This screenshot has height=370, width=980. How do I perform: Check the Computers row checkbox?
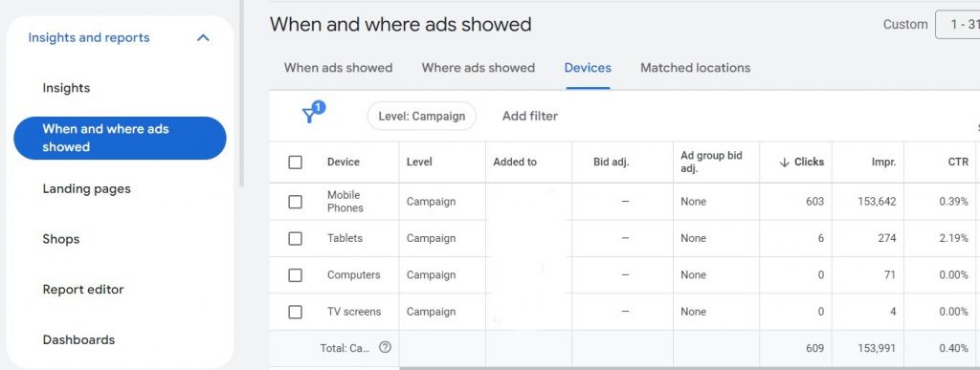click(295, 275)
